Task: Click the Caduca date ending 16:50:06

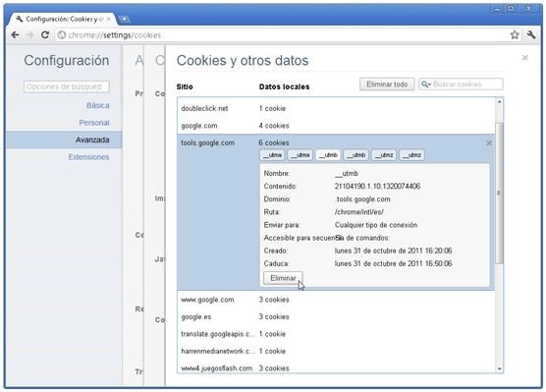Action: pyautogui.click(x=394, y=263)
